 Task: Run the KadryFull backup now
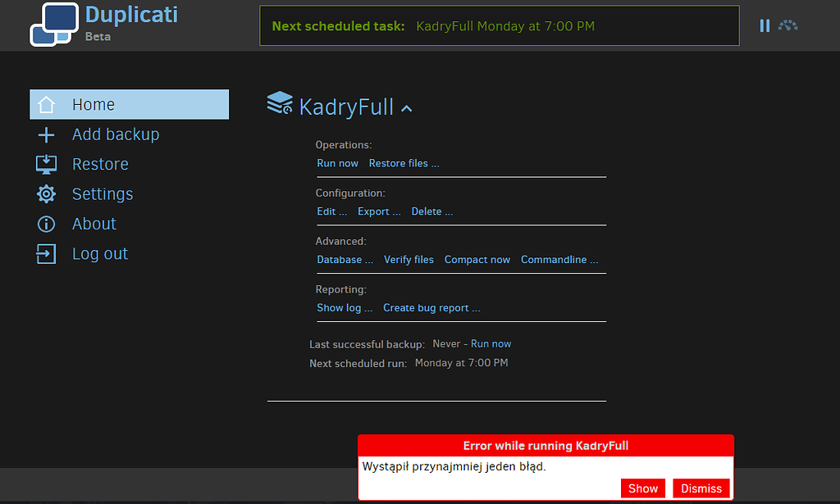click(337, 162)
